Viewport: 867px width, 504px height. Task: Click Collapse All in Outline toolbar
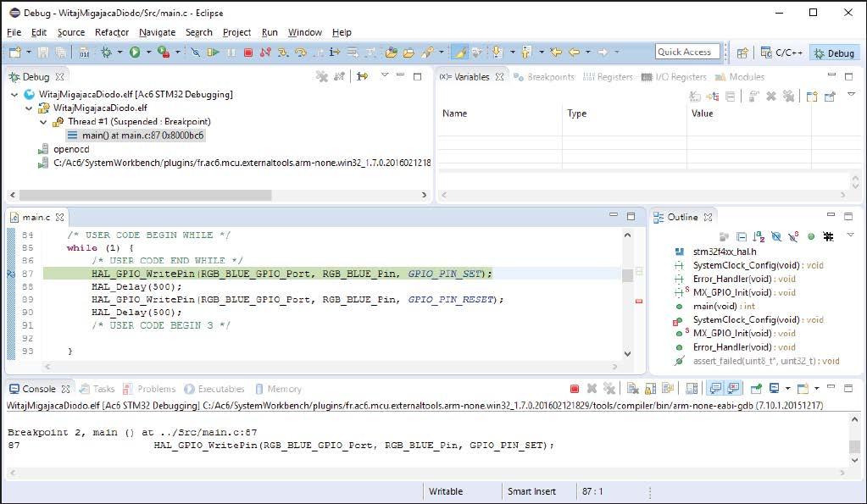pos(742,236)
